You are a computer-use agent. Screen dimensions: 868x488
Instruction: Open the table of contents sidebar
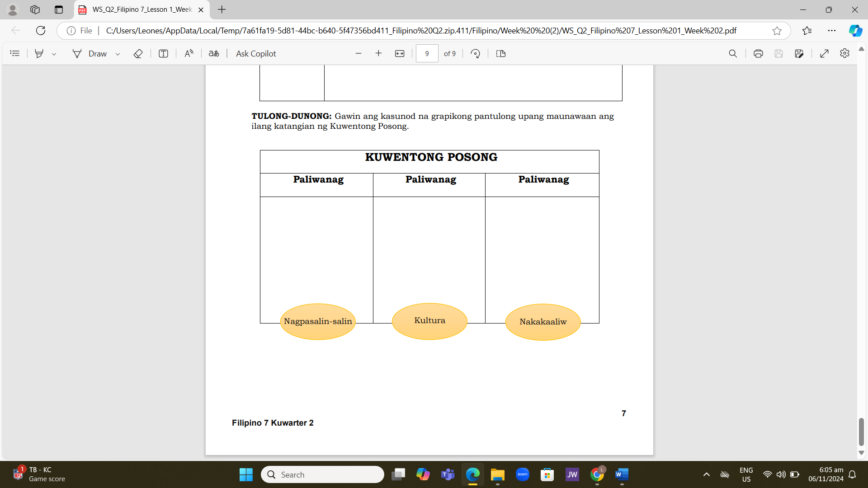pos(14,53)
